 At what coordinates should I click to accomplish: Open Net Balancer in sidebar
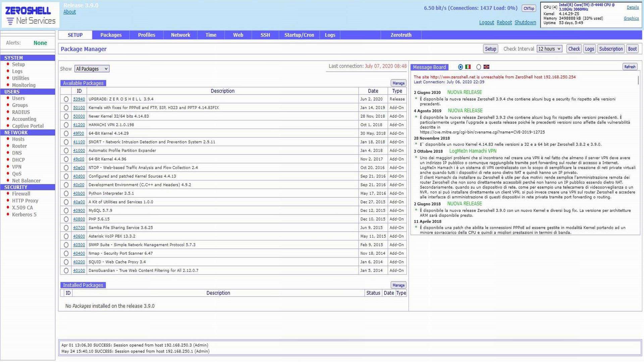[26, 181]
